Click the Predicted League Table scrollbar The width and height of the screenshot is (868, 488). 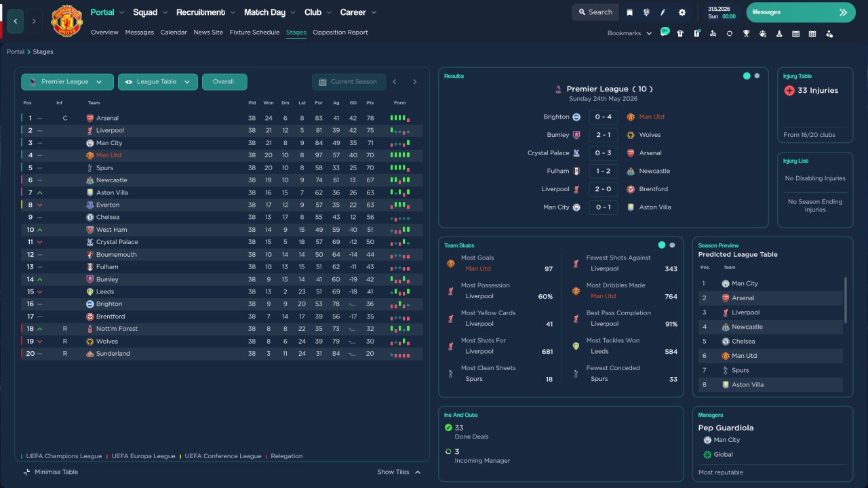click(x=845, y=300)
